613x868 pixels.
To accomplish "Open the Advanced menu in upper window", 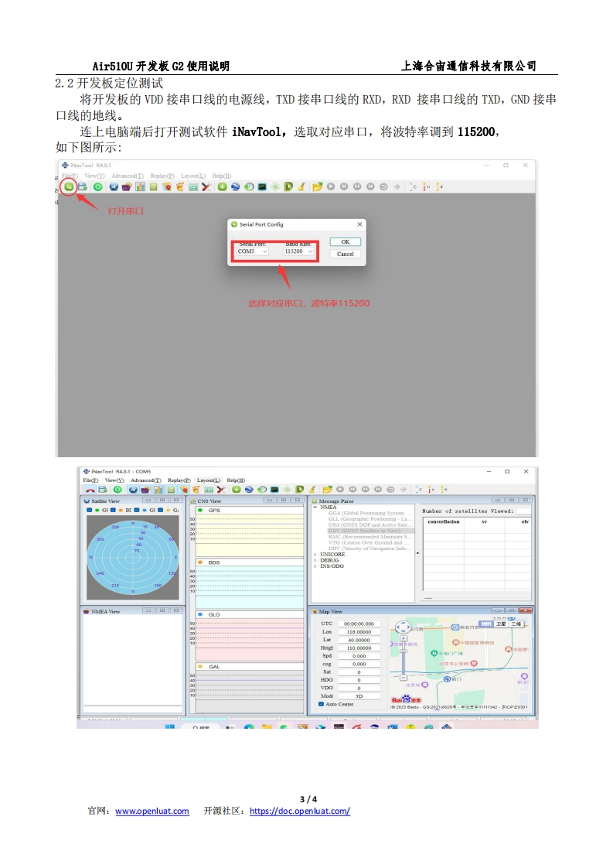I will pyautogui.click(x=127, y=176).
